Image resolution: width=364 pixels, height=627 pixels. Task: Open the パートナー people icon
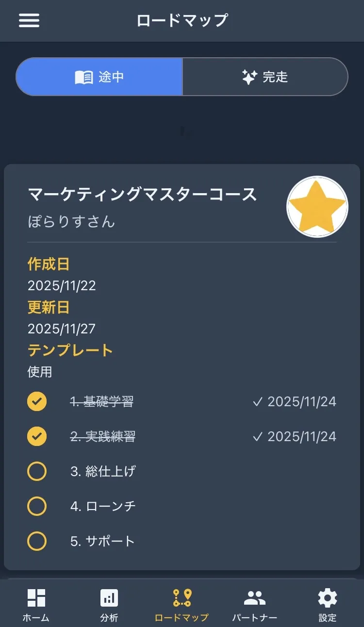coord(254,598)
